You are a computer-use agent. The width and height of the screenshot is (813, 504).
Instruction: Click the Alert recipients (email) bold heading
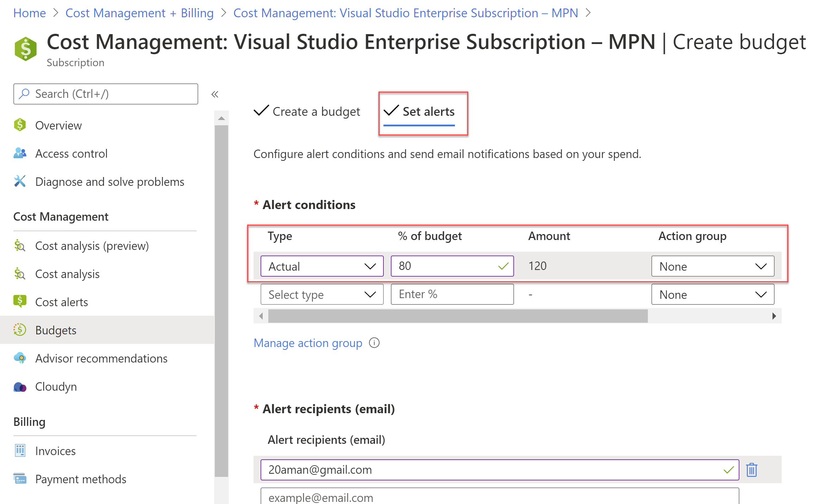point(329,409)
